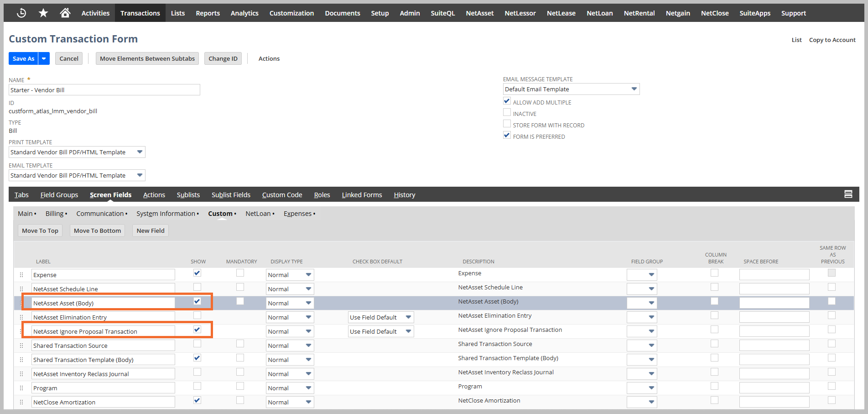Check Mandatory for Expense field

click(240, 273)
